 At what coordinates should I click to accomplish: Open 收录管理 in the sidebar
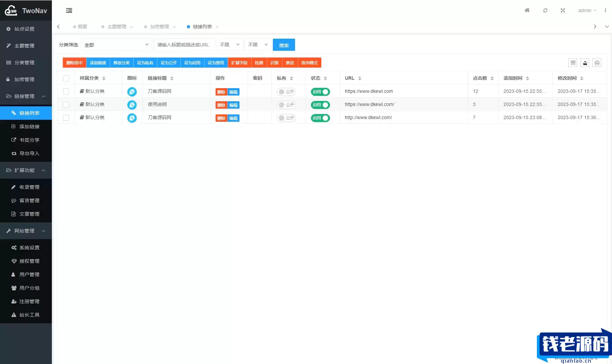point(26,187)
